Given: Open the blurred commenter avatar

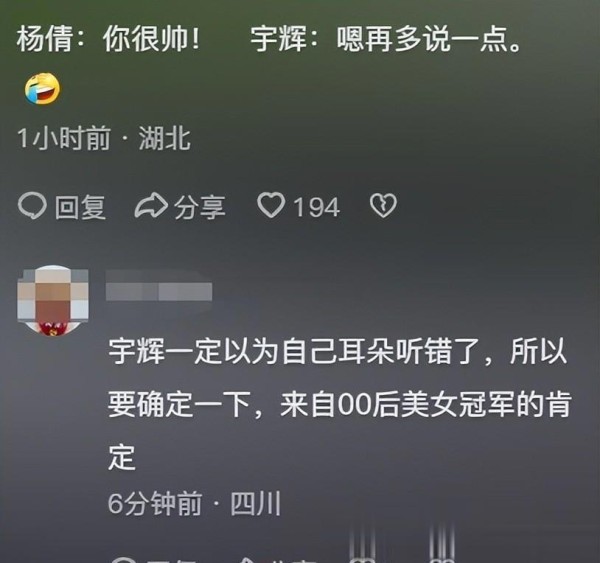Looking at the screenshot, I should click(53, 301).
